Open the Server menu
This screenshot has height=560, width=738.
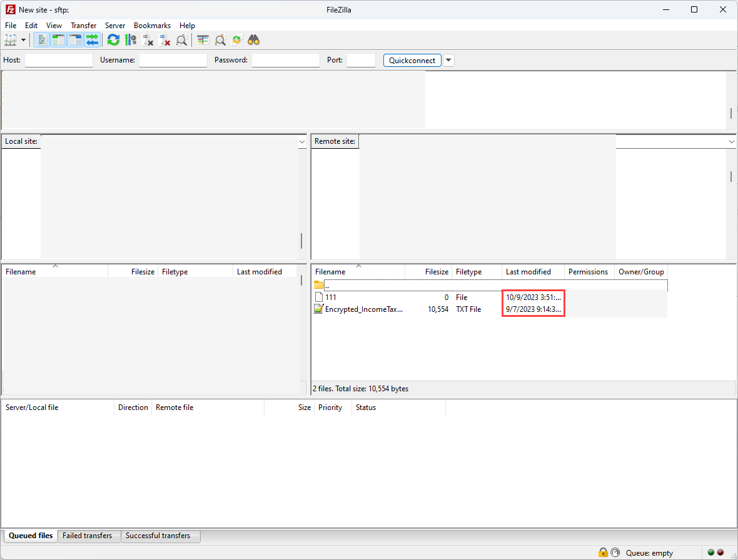pyautogui.click(x=115, y=26)
